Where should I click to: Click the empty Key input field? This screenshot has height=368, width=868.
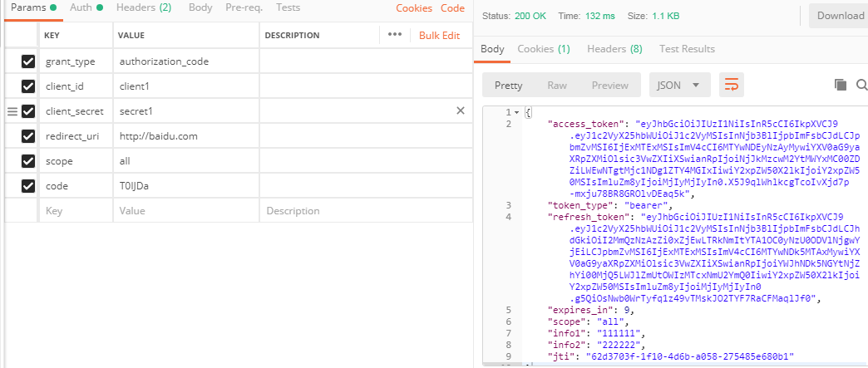[76, 211]
